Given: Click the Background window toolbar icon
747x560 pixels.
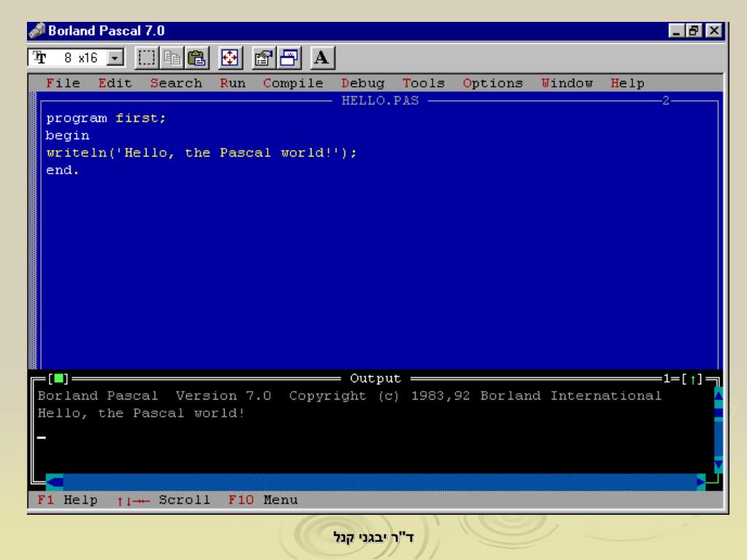Looking at the screenshot, I should (x=289, y=58).
